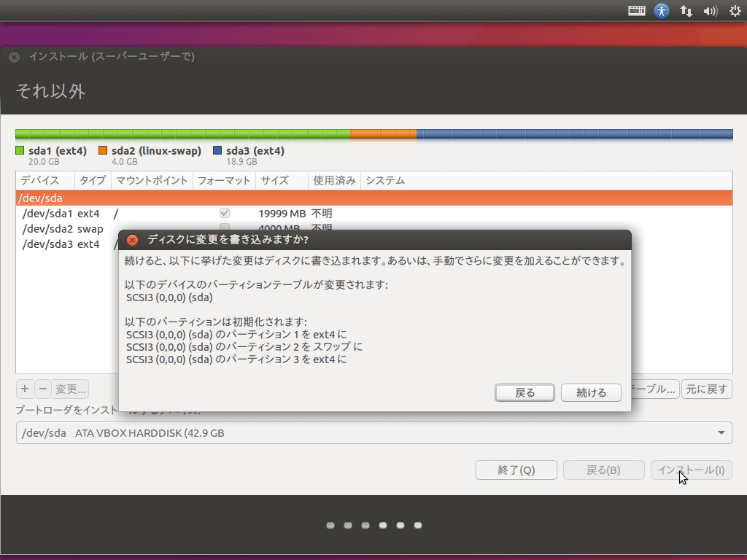Toggle the format checkbox for /dev/sda1
Viewport: 747px width, 560px height.
tap(224, 212)
